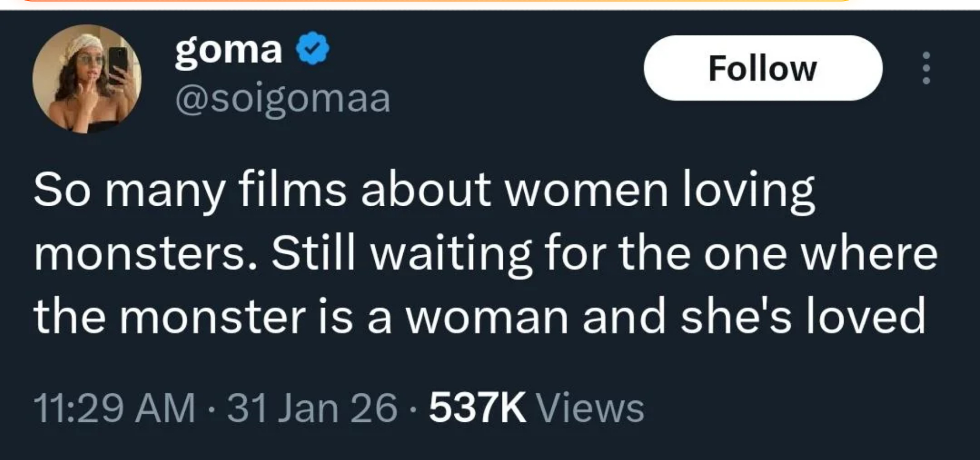
Task: Open the three-dot more options menu
Action: 926,68
